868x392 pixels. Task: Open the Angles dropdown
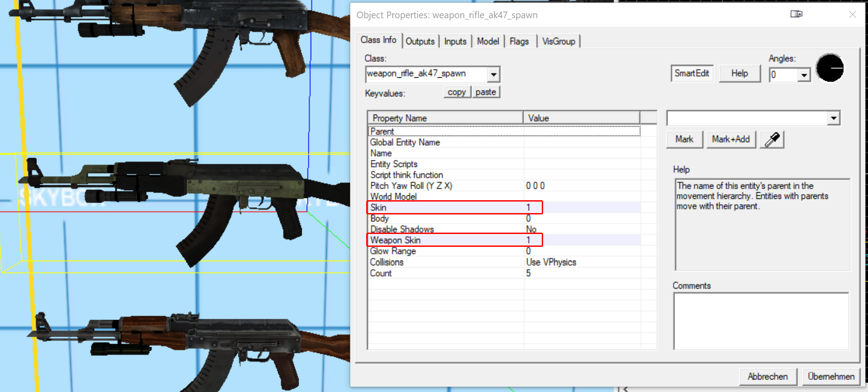click(804, 75)
